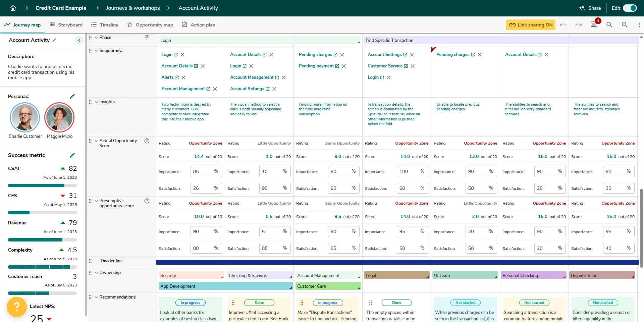Click the undo icon

[x=563, y=25]
